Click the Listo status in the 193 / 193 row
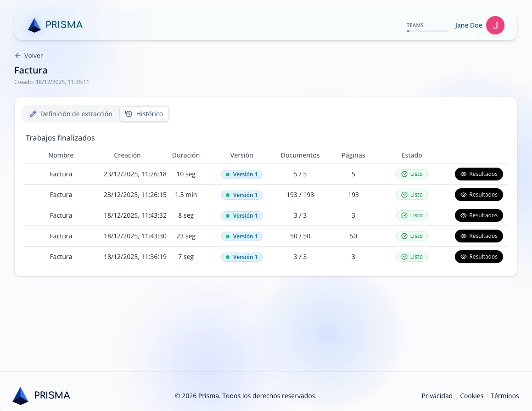Viewport: 532px width, 411px height. tap(412, 195)
